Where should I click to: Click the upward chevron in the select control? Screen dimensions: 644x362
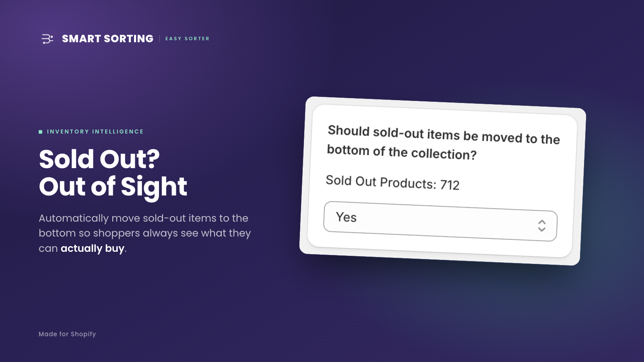542,222
